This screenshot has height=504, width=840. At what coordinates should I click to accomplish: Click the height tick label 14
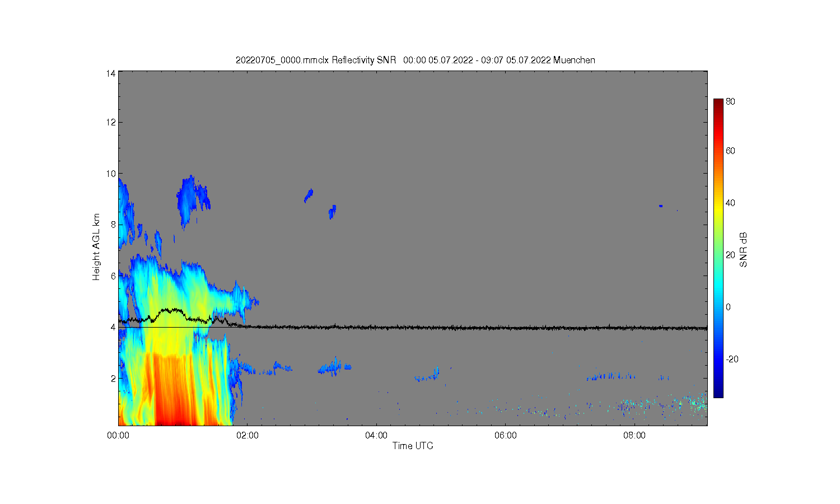click(111, 73)
